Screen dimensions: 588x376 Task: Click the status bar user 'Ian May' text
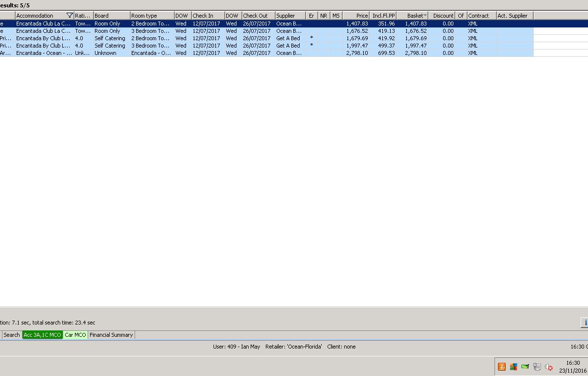coord(236,347)
